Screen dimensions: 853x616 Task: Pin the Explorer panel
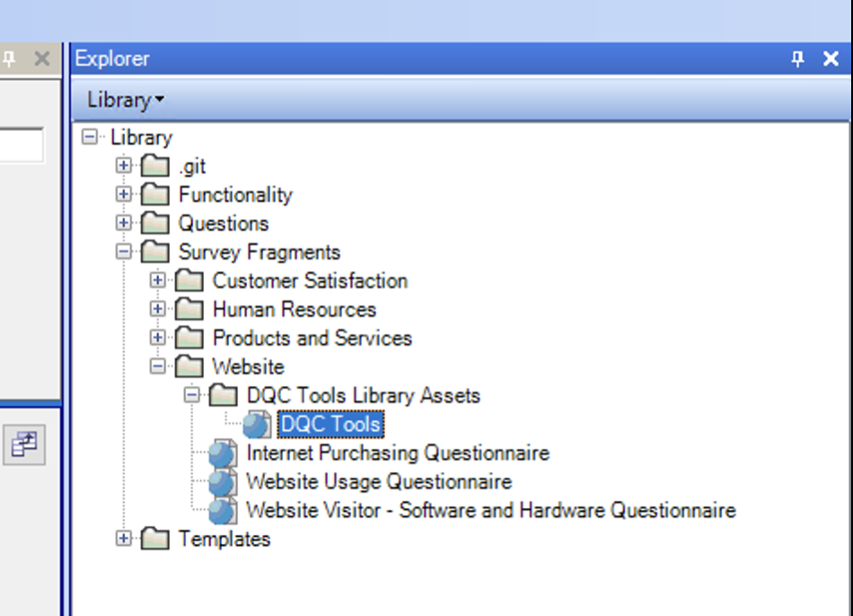(x=797, y=59)
